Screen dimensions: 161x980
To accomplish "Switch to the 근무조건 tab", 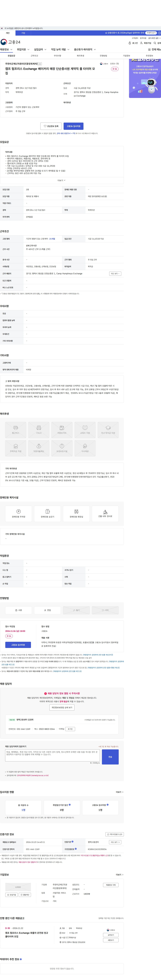I will click(34, 56).
